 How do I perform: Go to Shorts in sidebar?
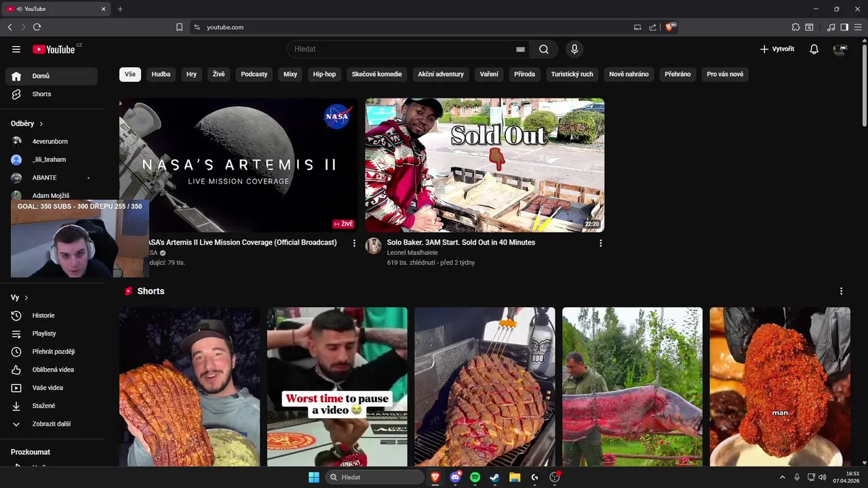pyautogui.click(x=52, y=94)
